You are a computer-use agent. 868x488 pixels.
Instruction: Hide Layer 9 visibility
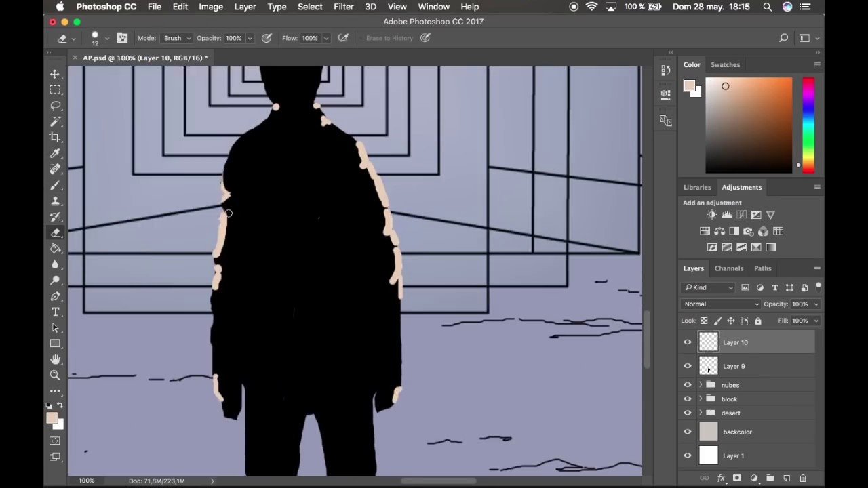tap(688, 366)
